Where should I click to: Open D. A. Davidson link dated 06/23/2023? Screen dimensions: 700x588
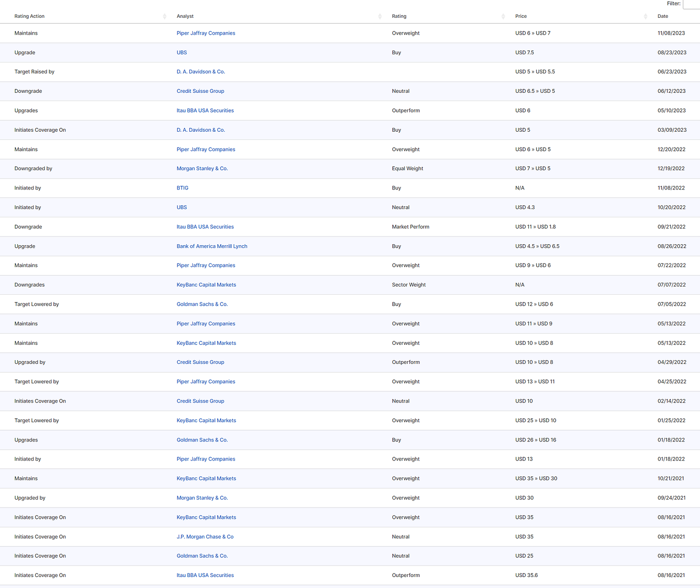(x=200, y=72)
